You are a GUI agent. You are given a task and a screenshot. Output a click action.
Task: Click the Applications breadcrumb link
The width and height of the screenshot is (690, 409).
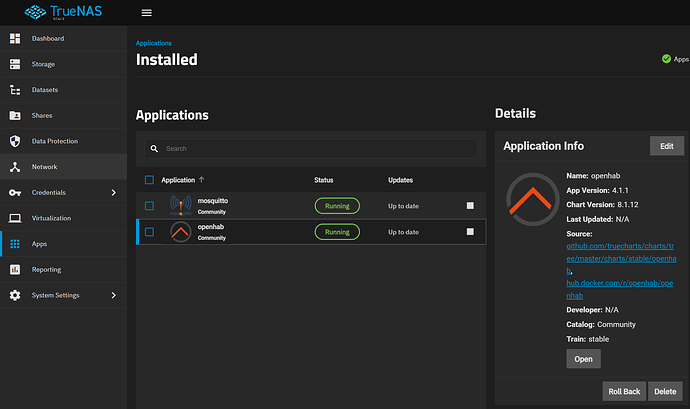click(x=154, y=43)
